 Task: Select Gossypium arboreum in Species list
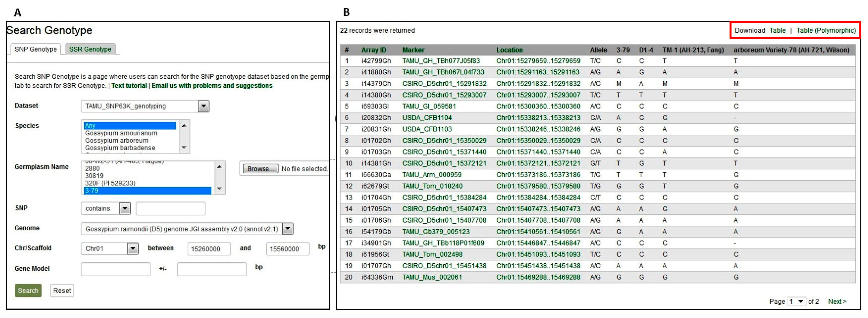[x=117, y=141]
